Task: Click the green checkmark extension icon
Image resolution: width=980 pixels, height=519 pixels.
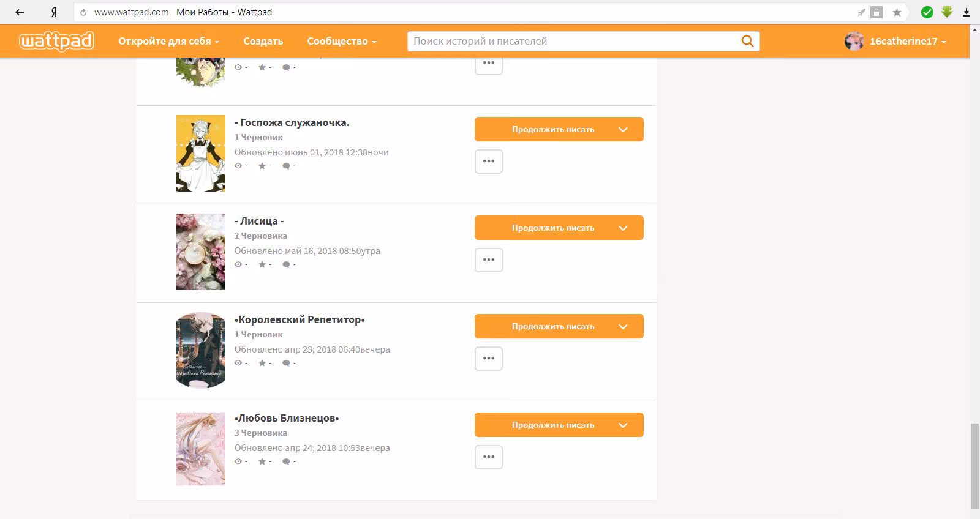Action: pos(927,12)
